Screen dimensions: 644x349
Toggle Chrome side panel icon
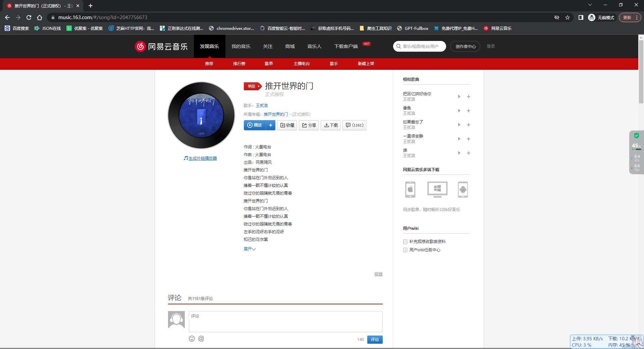[581, 17]
